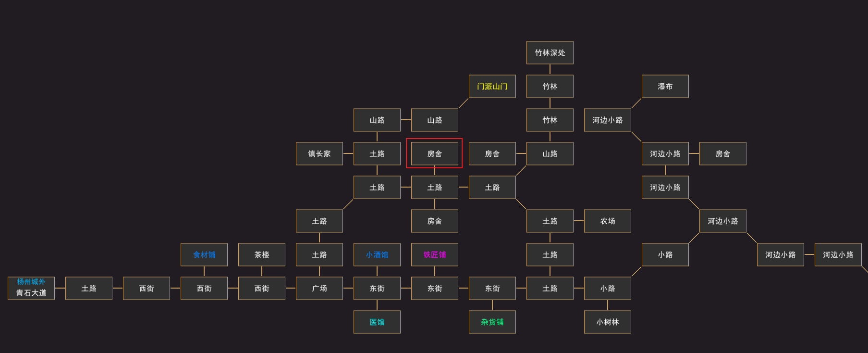Click the 东街 node below 铁匠铺

pos(434,288)
